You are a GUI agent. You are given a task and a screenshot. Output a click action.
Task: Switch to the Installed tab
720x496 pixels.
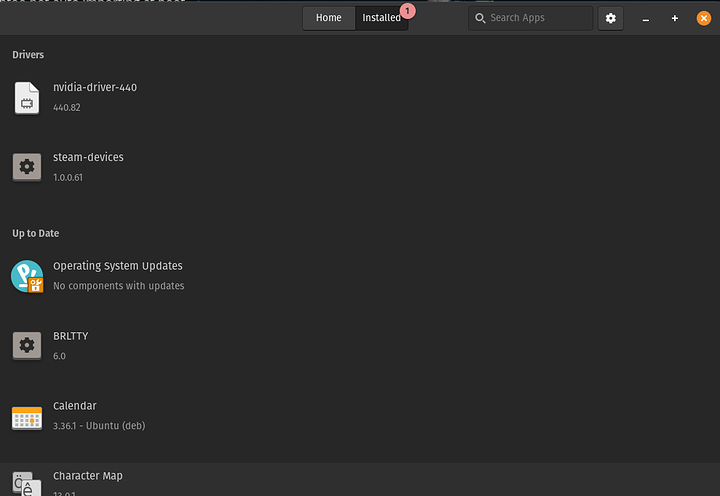pyautogui.click(x=381, y=18)
